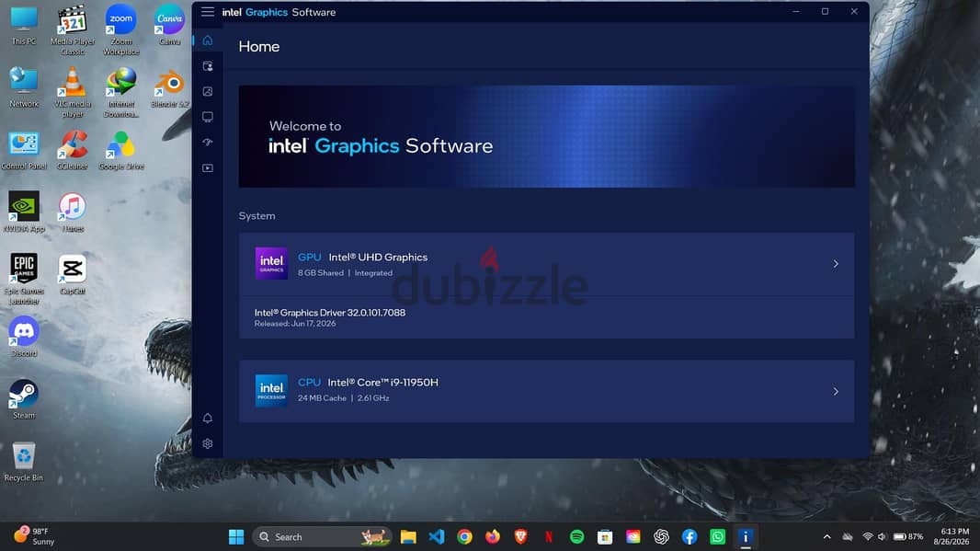This screenshot has width=980, height=551.
Task: Open Facebook from taskbar
Action: [689, 536]
